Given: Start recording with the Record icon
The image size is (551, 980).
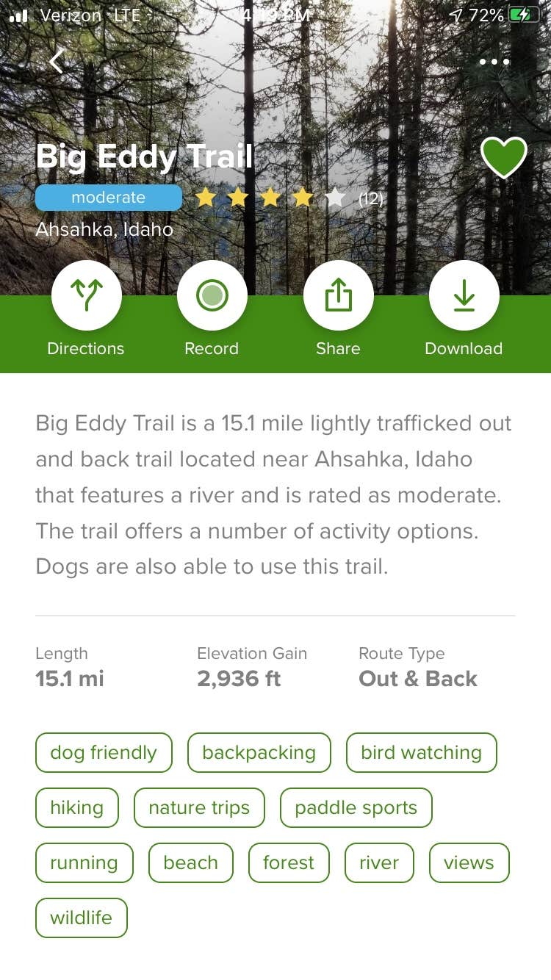Looking at the screenshot, I should coord(212,296).
